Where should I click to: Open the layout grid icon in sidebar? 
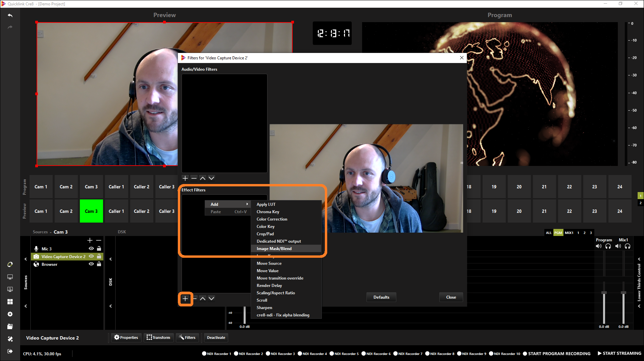pos(10,302)
